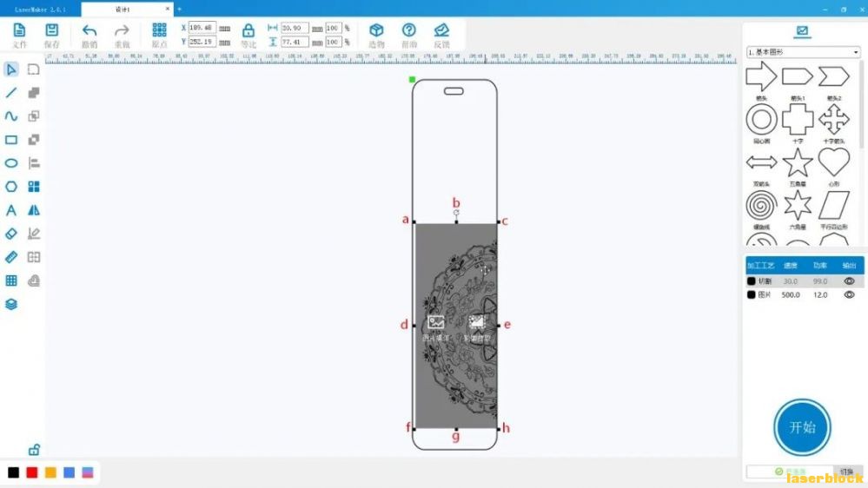
Task: Select the Text tool
Action: (x=11, y=210)
